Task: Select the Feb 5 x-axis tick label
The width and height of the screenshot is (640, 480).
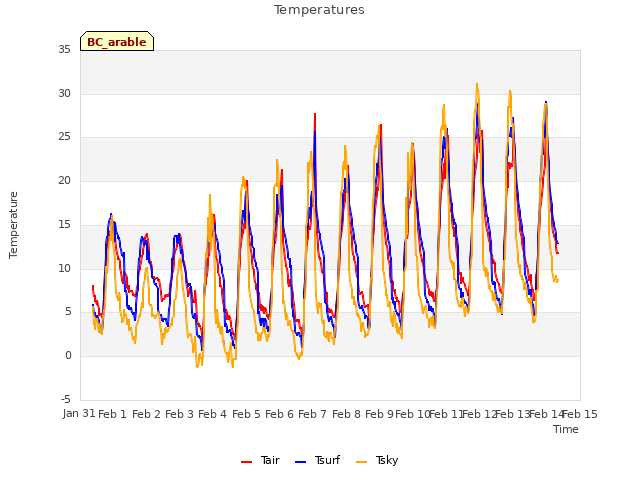Action: coord(246,414)
